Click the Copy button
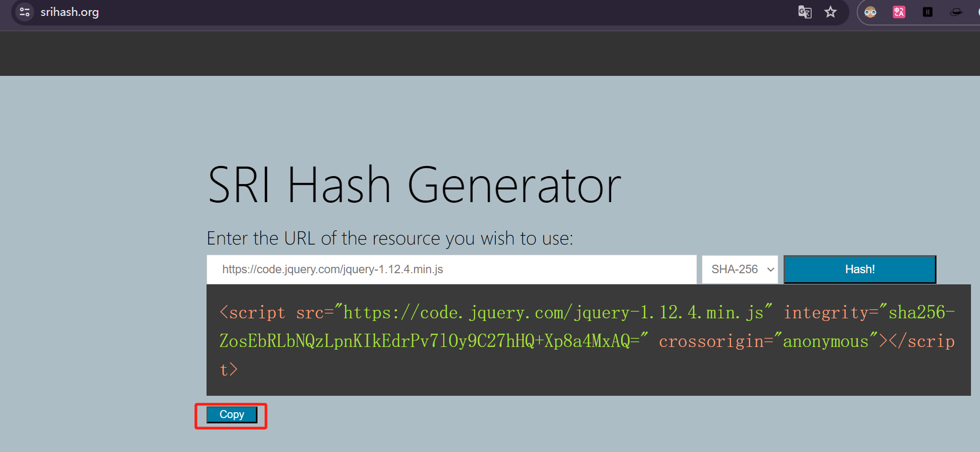The image size is (980, 452). click(x=231, y=414)
